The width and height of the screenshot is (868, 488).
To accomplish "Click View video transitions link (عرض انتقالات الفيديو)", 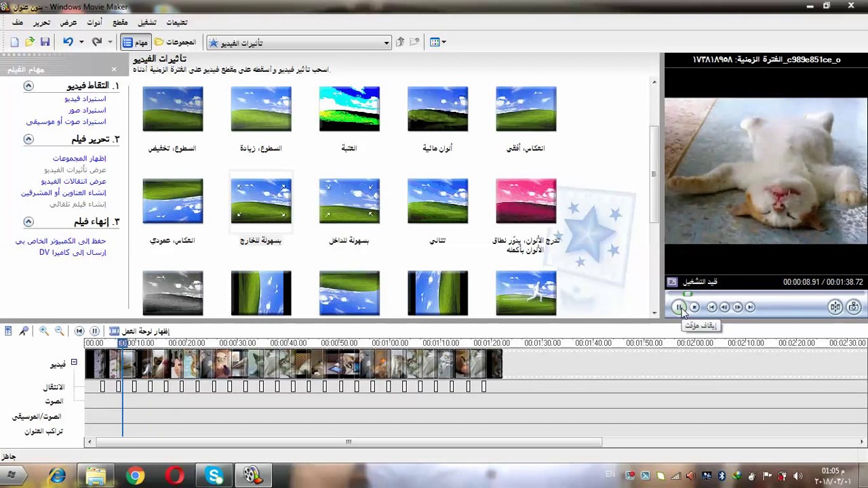I will [74, 182].
